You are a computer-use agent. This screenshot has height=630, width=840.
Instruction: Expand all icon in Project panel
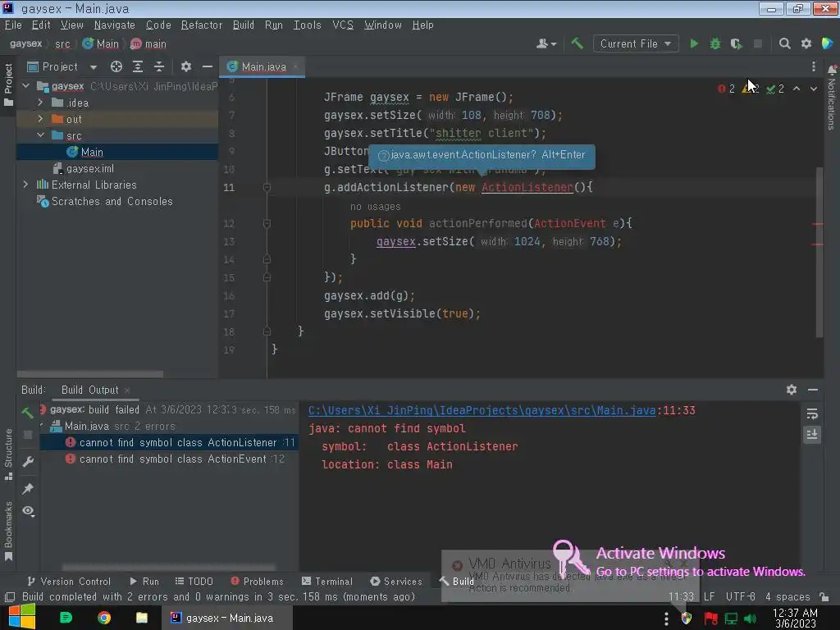pos(138,66)
